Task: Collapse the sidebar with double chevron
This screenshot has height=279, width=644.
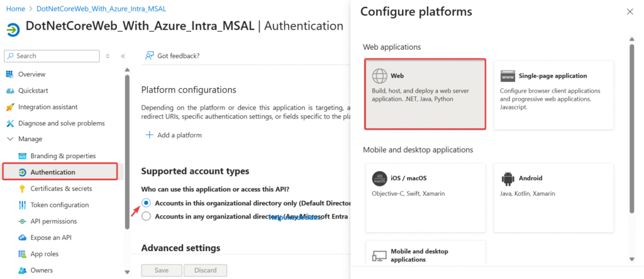Action: tap(123, 56)
